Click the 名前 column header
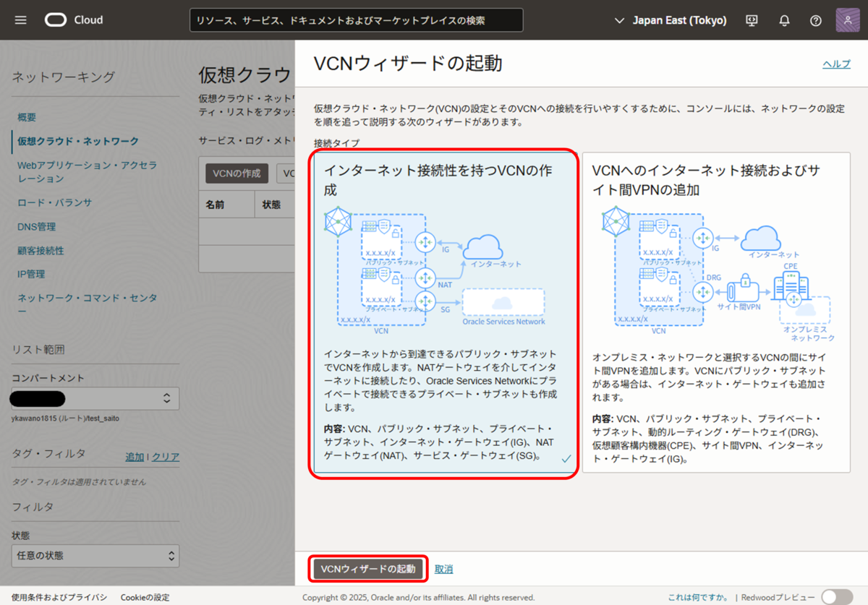868x605 pixels. 215,205
